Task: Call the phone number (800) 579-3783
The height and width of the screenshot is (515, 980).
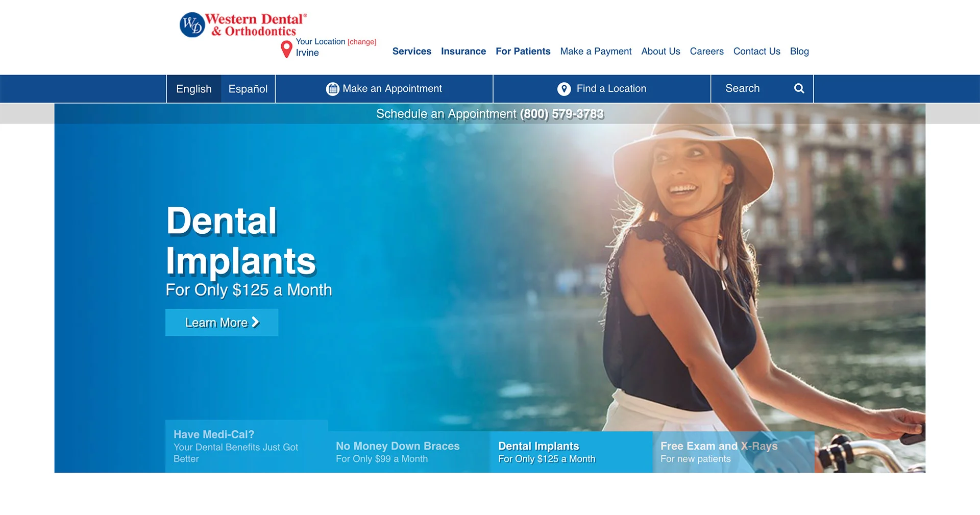Action: [x=562, y=114]
